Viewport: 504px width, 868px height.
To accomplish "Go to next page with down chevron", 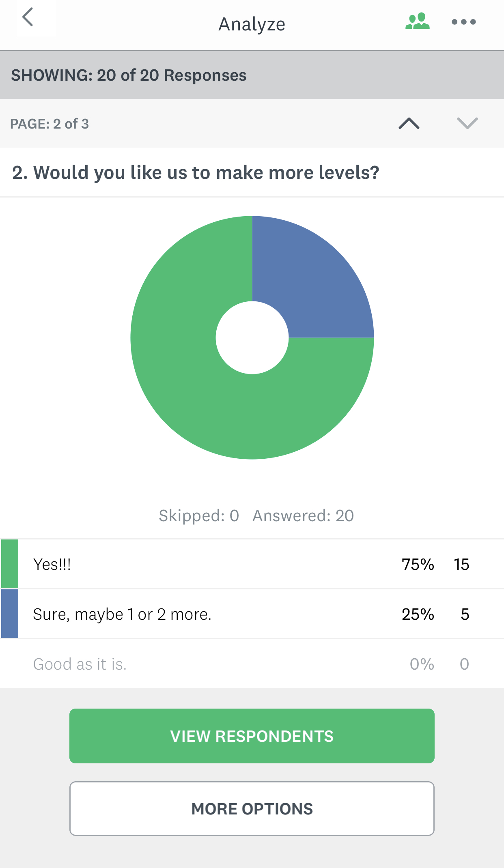I will (467, 123).
